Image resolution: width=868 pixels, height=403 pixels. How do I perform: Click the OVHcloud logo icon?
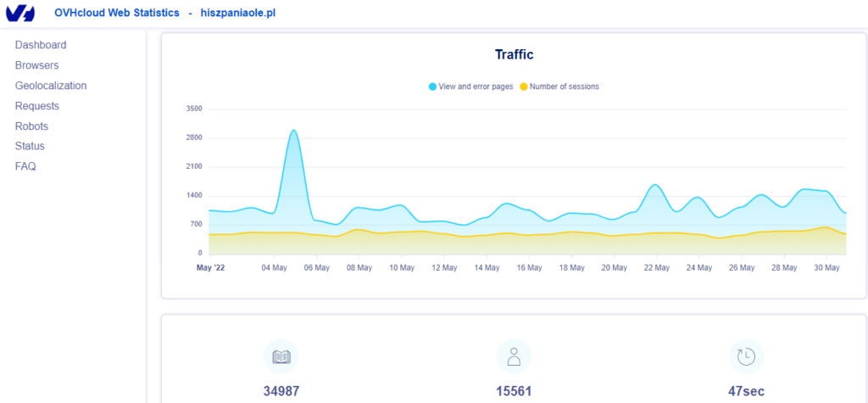[20, 14]
